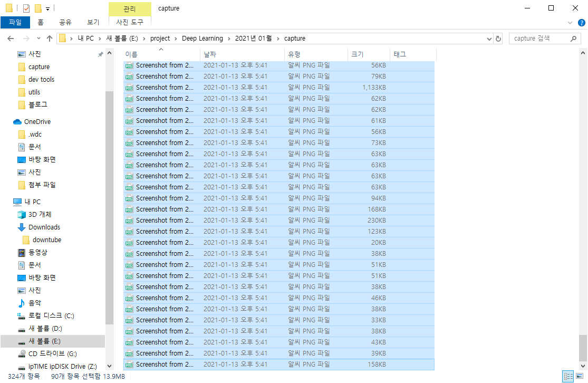Viewport: 588px width, 383px height.
Task: Open 동영상 library folder
Action: pos(37,253)
